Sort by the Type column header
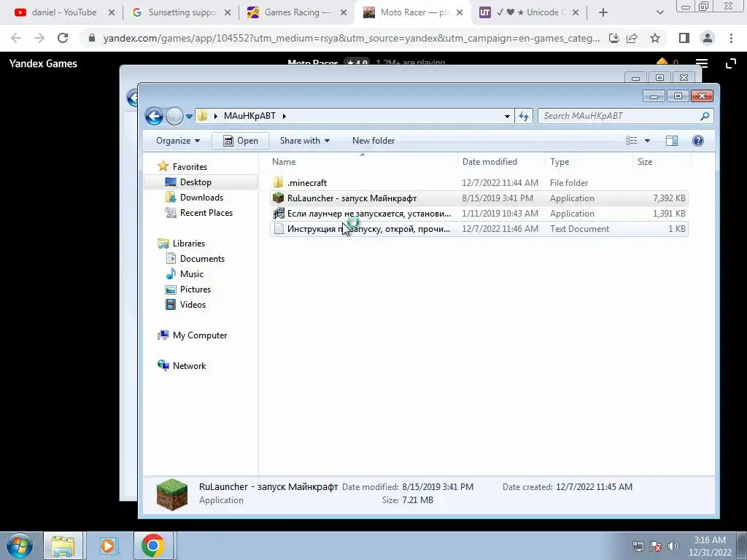This screenshot has height=560, width=747. (x=589, y=161)
